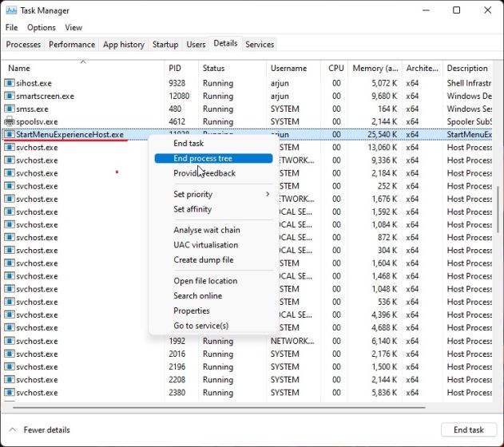The height and width of the screenshot is (447, 504).
Task: Select Open file location from context menu
Action: pyautogui.click(x=205, y=280)
